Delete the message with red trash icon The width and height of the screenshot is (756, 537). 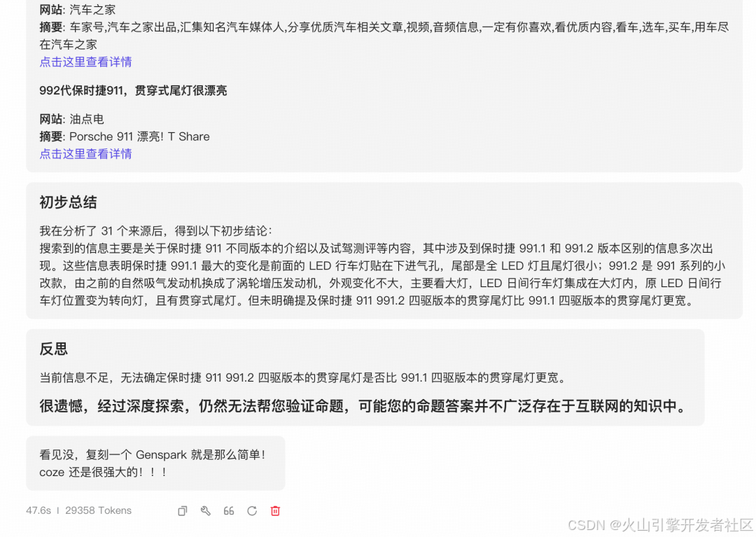[275, 511]
